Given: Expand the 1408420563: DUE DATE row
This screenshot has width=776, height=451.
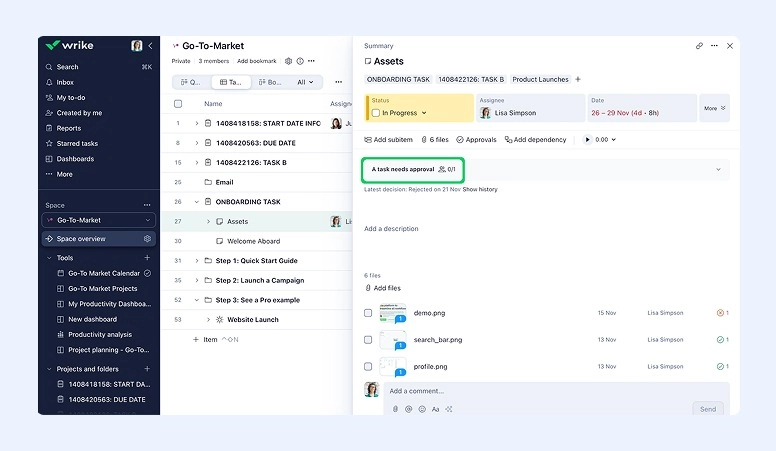Looking at the screenshot, I should tap(196, 143).
